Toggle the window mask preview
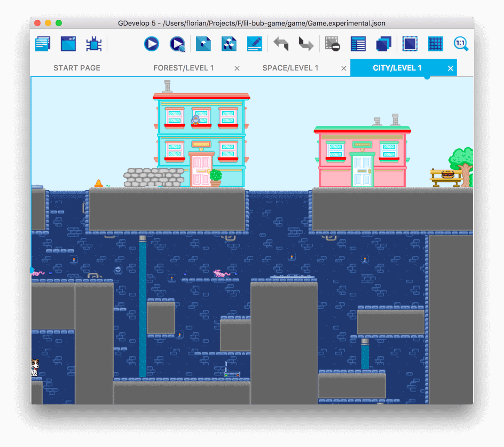 pos(409,44)
